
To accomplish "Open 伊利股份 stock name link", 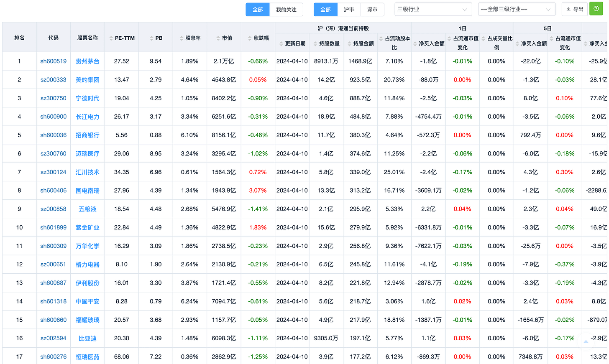I will point(87,283).
